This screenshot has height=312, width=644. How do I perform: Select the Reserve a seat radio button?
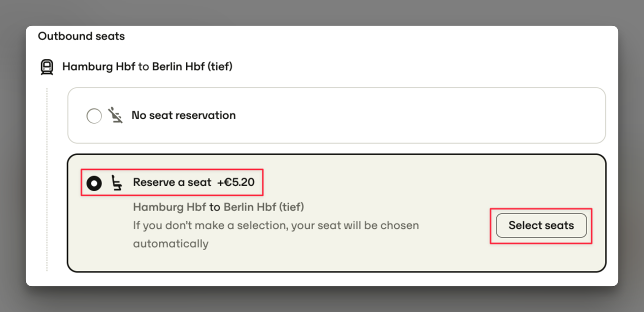[94, 183]
